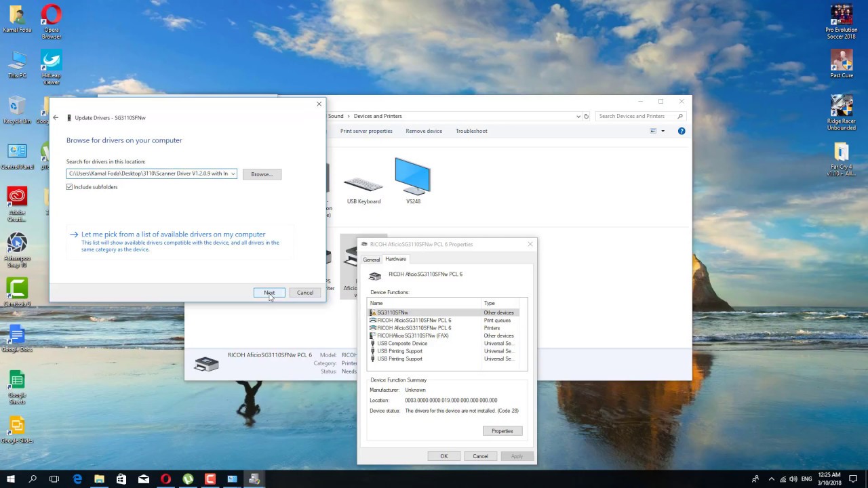Open This PC desktop icon

point(17,64)
